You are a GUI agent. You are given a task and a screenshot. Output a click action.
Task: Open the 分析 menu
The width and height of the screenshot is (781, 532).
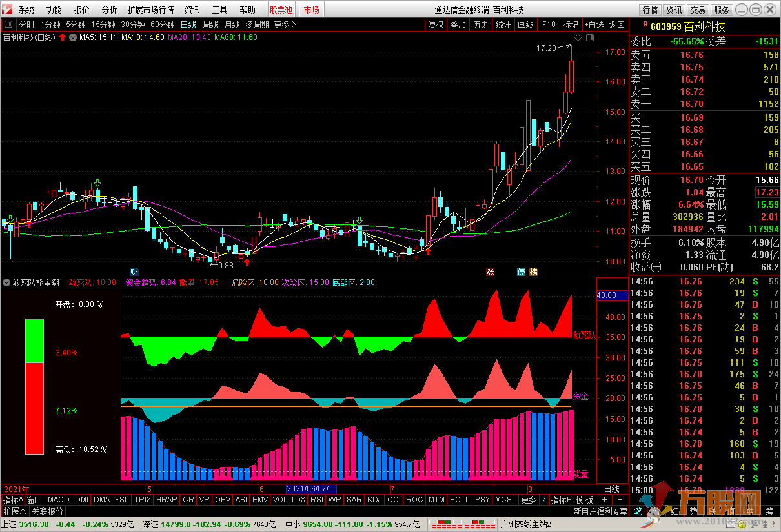click(110, 10)
